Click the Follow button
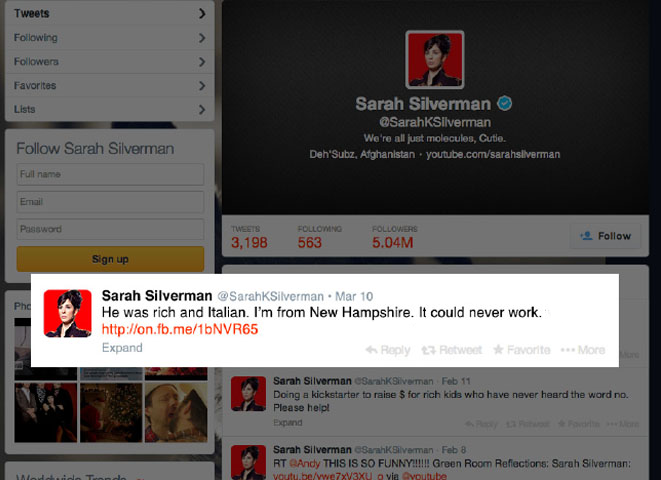Image resolution: width=661 pixels, height=480 pixels. pos(605,236)
